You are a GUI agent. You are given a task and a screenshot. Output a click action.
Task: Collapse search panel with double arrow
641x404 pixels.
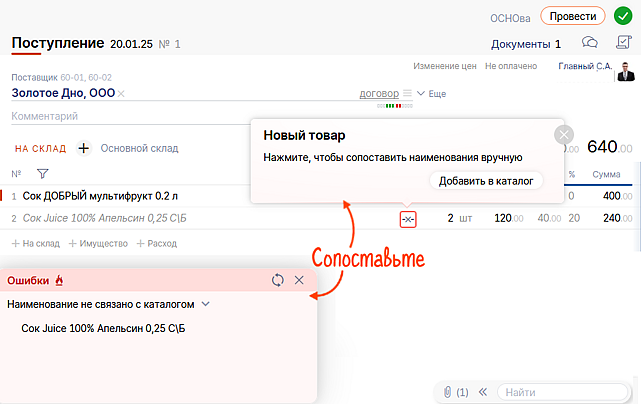(482, 392)
